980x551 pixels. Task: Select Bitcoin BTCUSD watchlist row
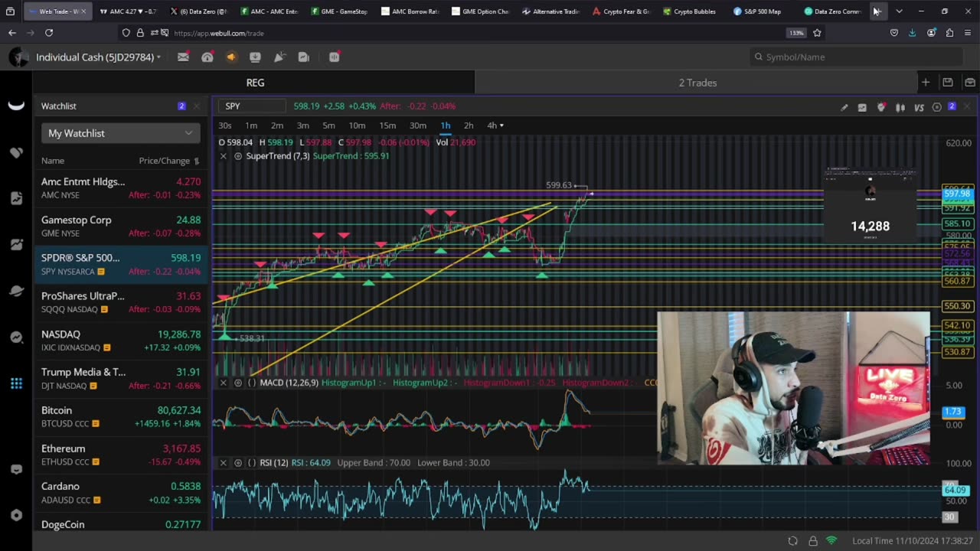click(121, 416)
